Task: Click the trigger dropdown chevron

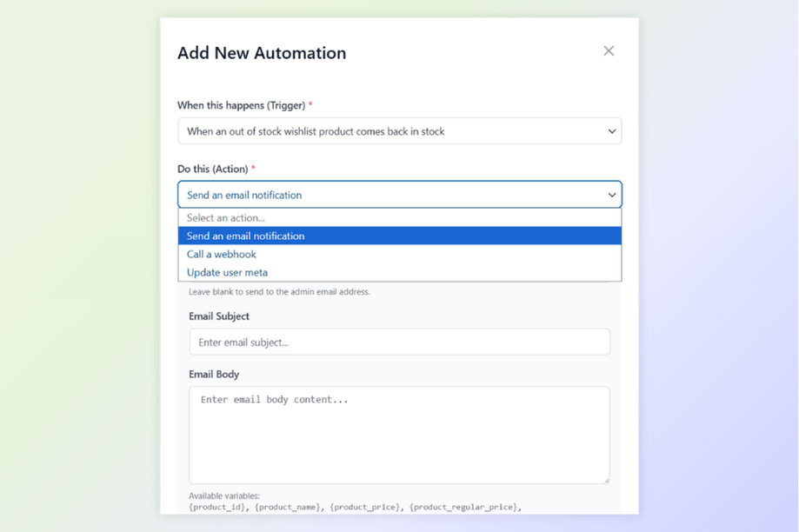Action: pos(611,130)
